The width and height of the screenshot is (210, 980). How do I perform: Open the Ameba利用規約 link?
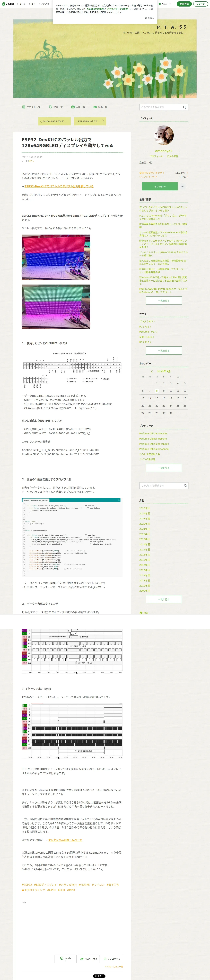pos(95,9)
